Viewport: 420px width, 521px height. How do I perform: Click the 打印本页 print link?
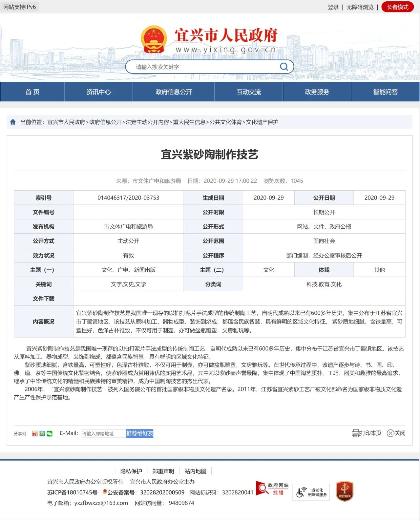coord(371,433)
